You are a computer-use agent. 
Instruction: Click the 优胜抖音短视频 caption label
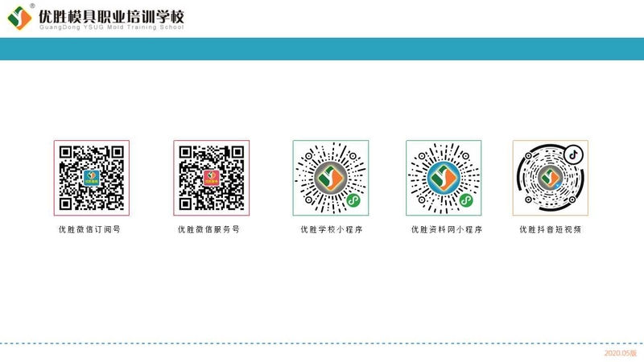tap(551, 229)
